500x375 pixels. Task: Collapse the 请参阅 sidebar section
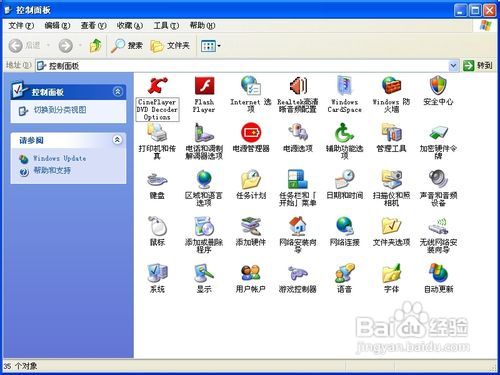click(117, 140)
